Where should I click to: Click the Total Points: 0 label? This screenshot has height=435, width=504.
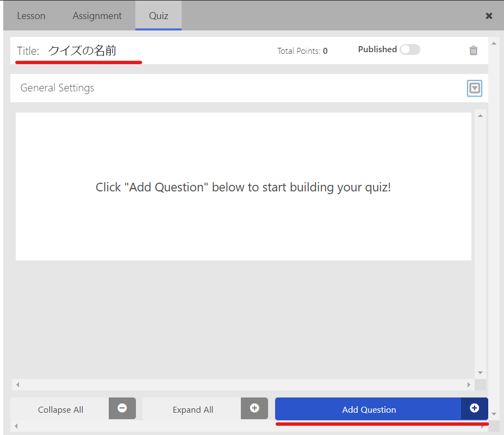coord(302,51)
